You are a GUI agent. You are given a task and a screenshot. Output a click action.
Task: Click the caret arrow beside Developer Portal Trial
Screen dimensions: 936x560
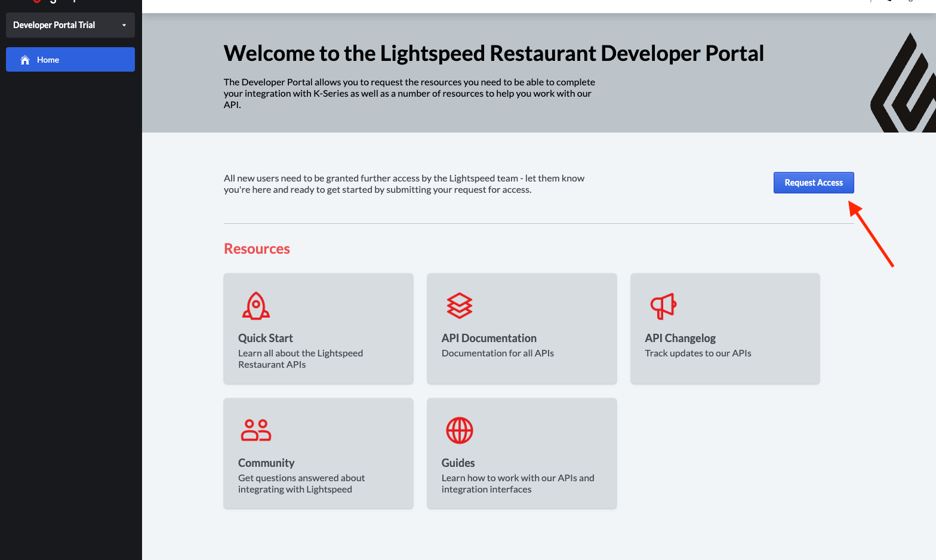tap(124, 25)
